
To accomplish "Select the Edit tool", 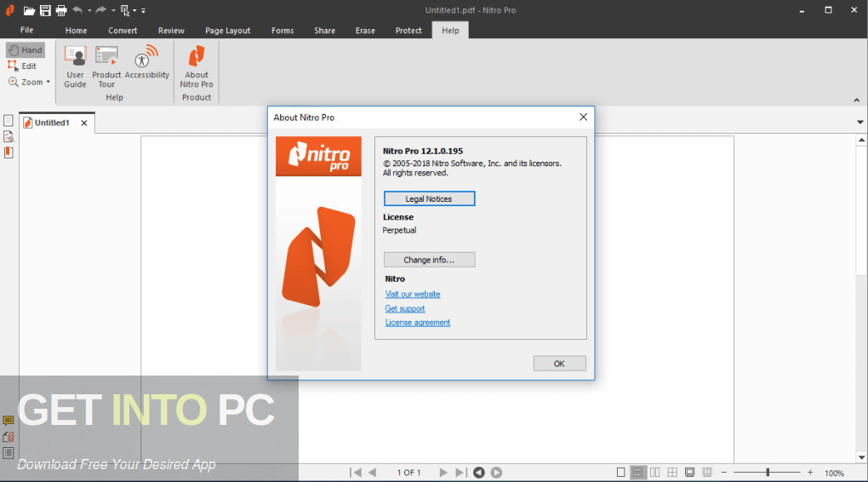I will tap(22, 66).
